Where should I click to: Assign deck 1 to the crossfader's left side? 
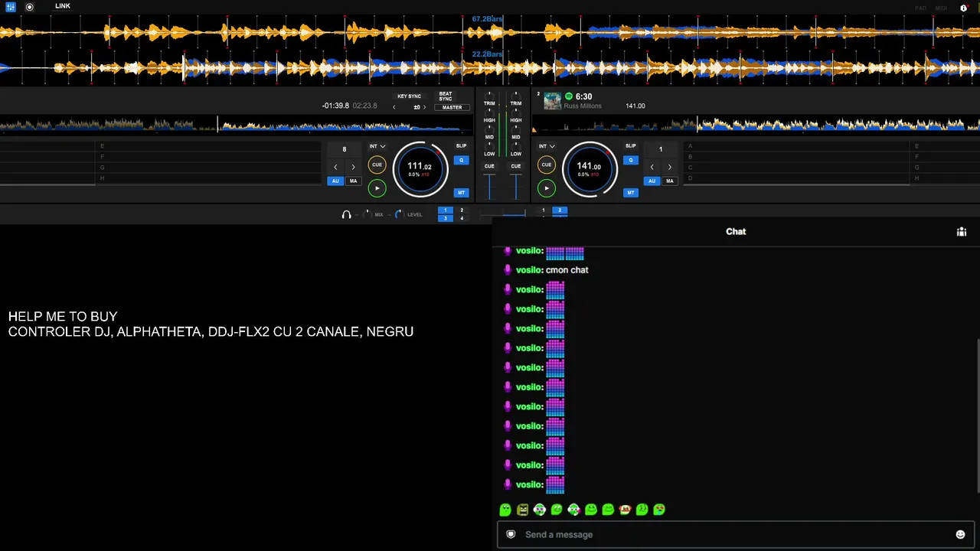(445, 210)
